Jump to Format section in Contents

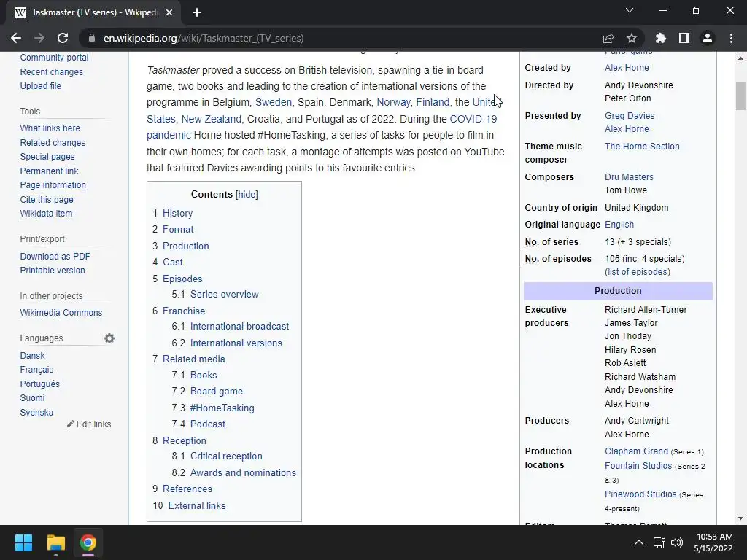[178, 230]
